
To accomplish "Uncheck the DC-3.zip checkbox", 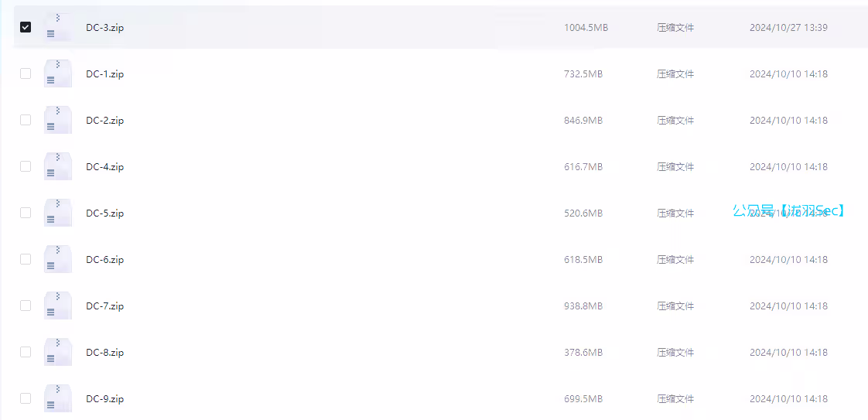I will tap(26, 27).
